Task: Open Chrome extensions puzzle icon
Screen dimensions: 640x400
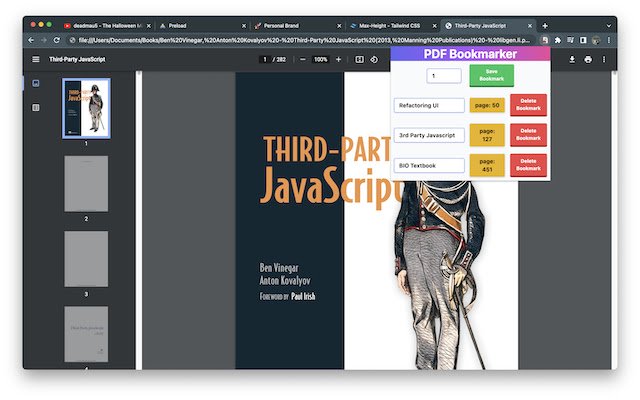Action: tap(558, 40)
